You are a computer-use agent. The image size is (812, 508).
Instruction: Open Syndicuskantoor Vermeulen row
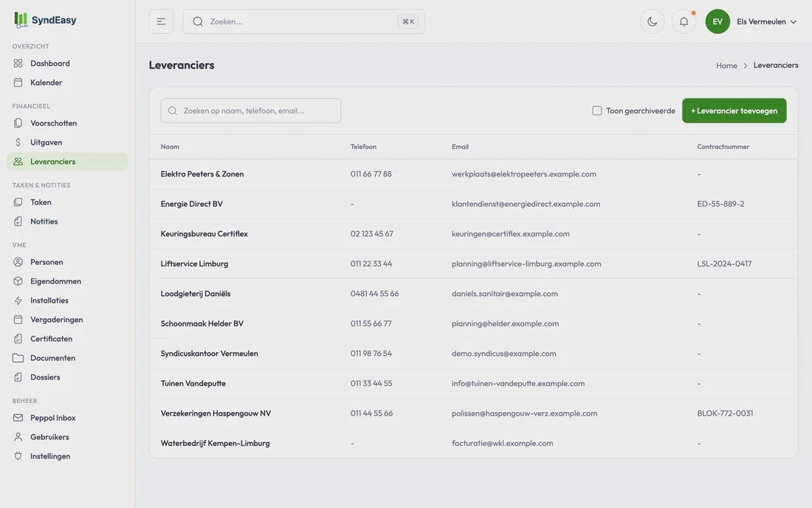click(x=473, y=354)
